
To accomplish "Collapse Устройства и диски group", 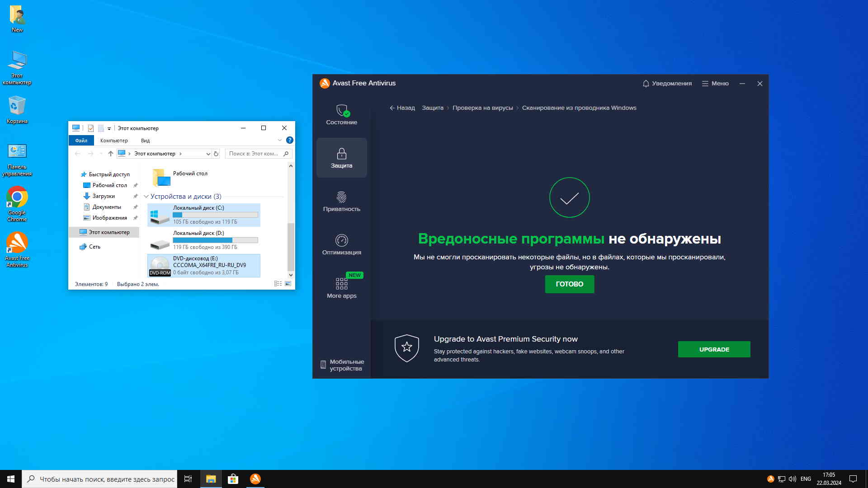I will click(146, 197).
